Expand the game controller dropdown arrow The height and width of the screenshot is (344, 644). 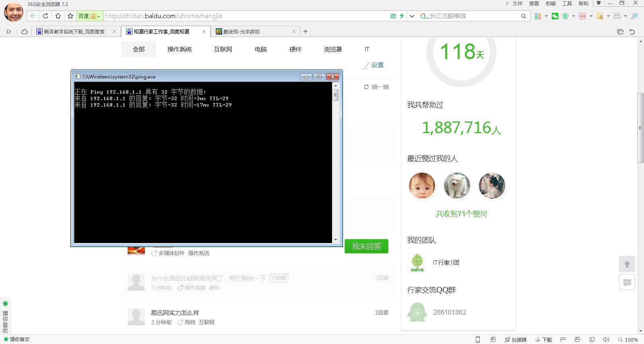(625, 16)
